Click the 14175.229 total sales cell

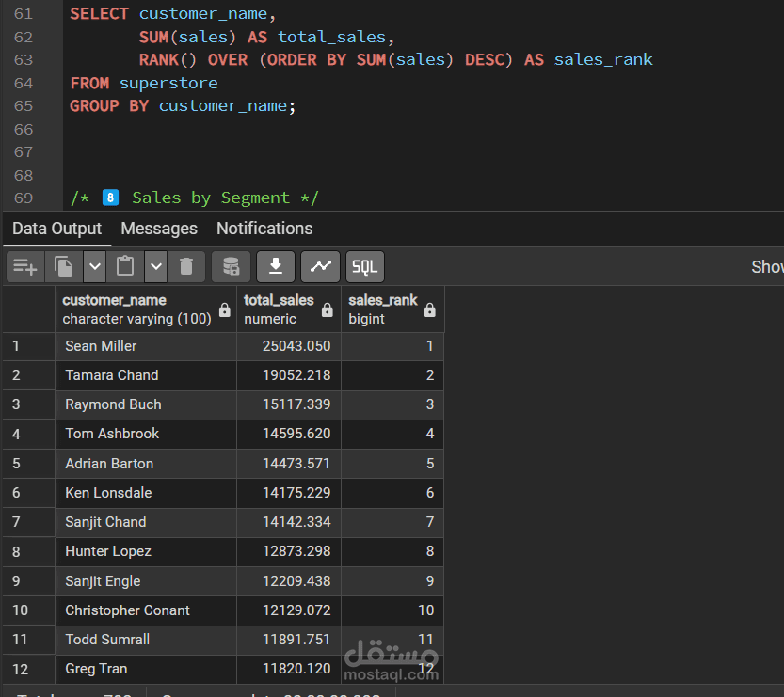click(x=289, y=493)
